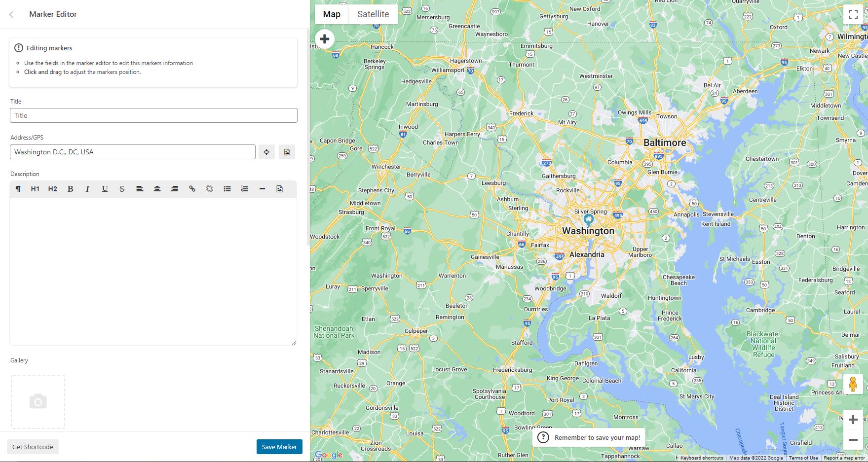Click inside the Description text area

(x=153, y=271)
